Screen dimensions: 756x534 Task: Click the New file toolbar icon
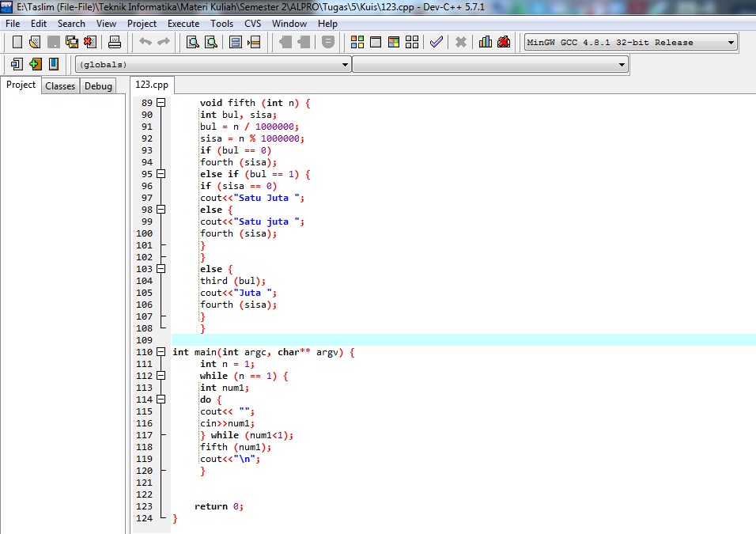17,42
